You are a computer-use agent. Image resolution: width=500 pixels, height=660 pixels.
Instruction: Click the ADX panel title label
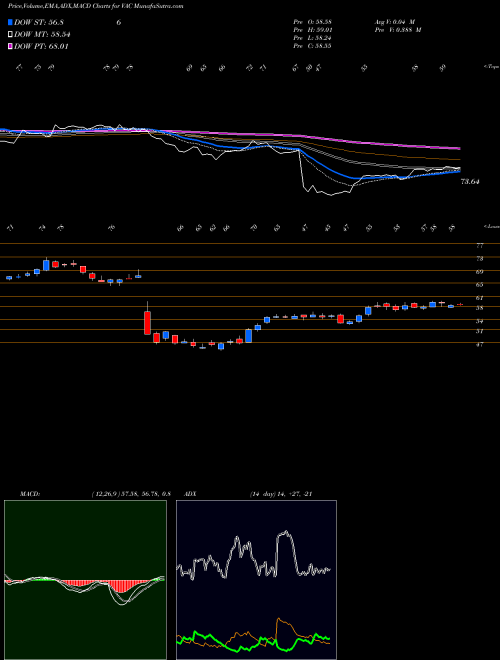click(191, 494)
